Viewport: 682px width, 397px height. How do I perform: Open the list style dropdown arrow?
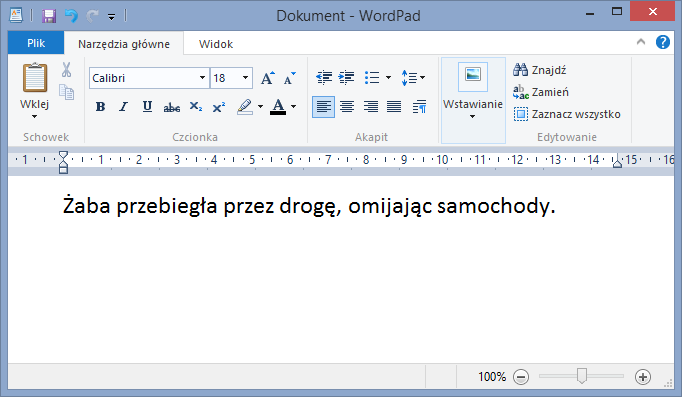pos(388,78)
